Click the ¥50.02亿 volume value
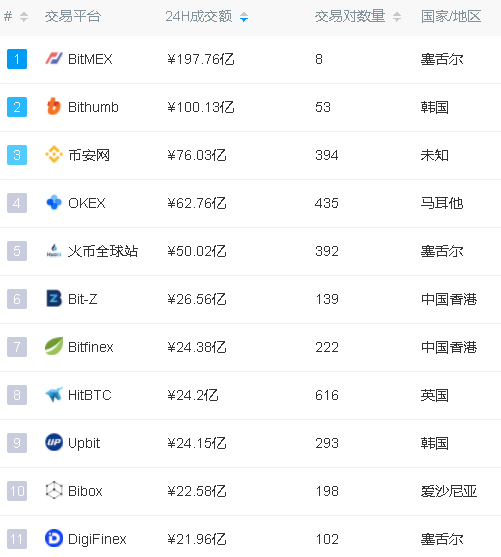 197,251
